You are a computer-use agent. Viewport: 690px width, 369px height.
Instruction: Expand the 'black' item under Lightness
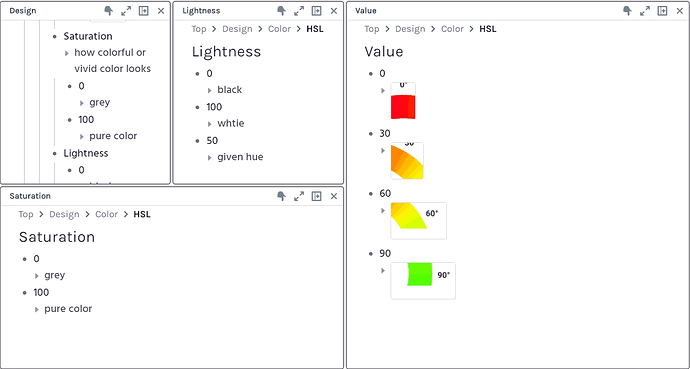(210, 90)
